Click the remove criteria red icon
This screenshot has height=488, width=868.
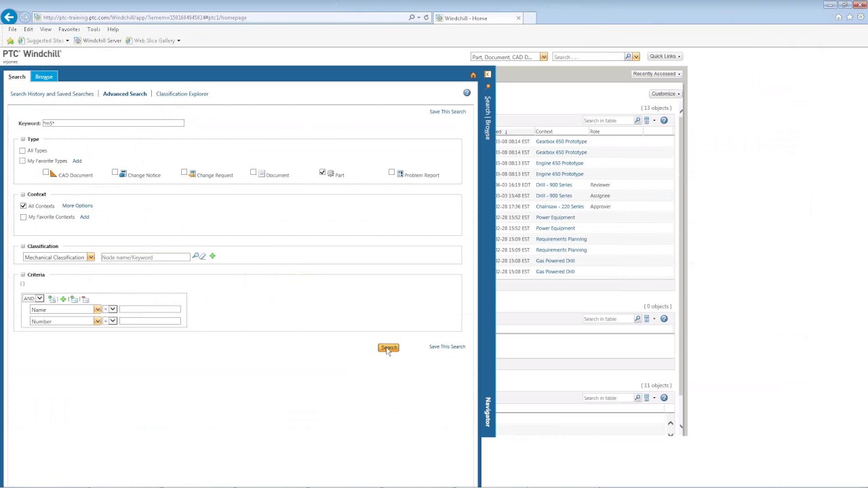[85, 299]
